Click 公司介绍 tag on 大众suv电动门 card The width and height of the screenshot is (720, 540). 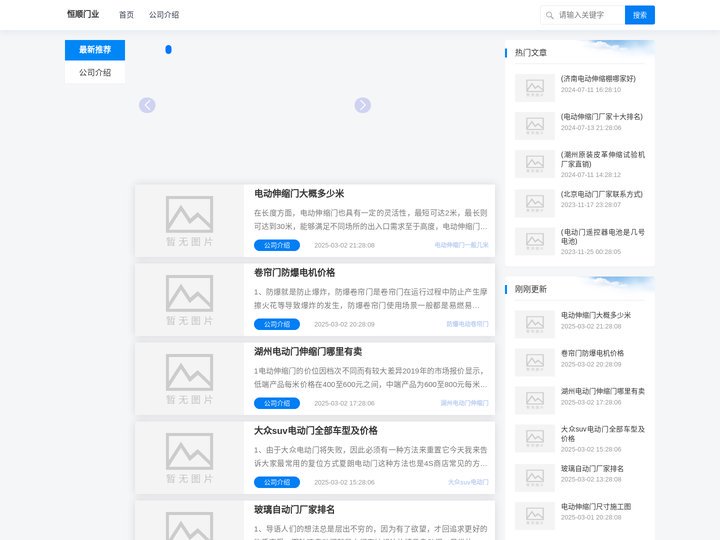coord(277,482)
